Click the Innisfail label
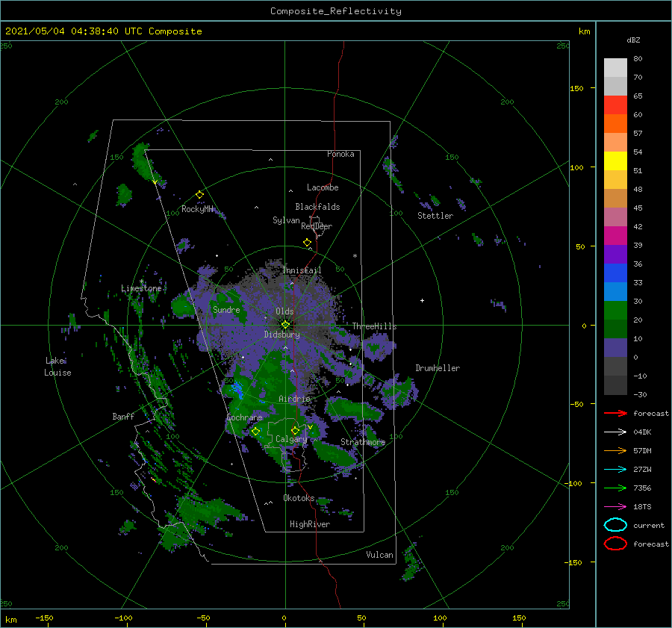This screenshot has width=672, height=628. [302, 270]
